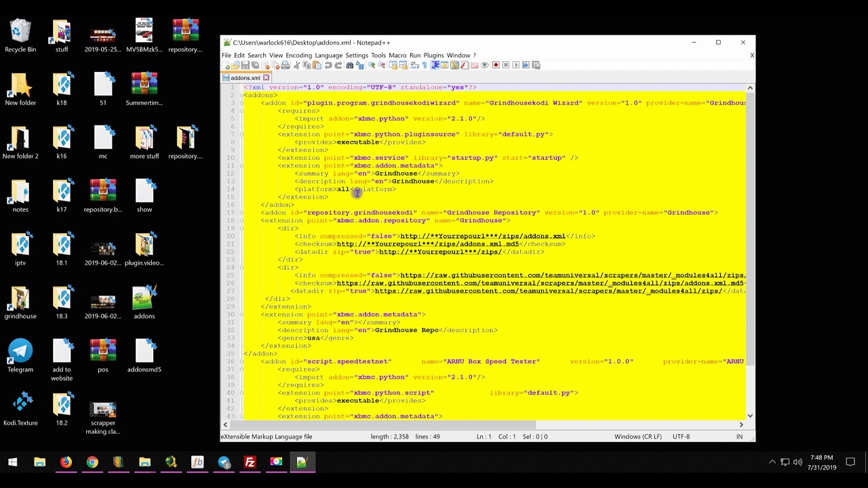Viewport: 868px width, 488px height.
Task: Click the Open file toolbar icon
Action: pos(235,65)
